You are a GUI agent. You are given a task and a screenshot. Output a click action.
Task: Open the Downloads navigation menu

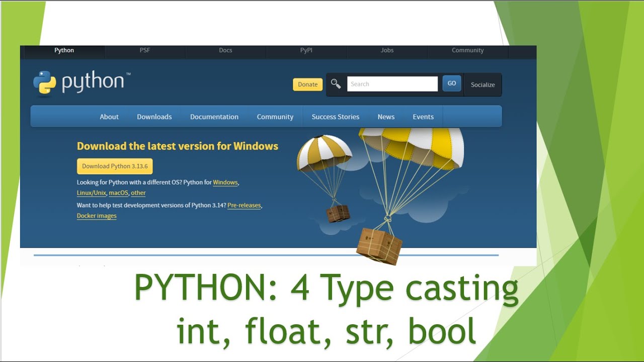154,117
